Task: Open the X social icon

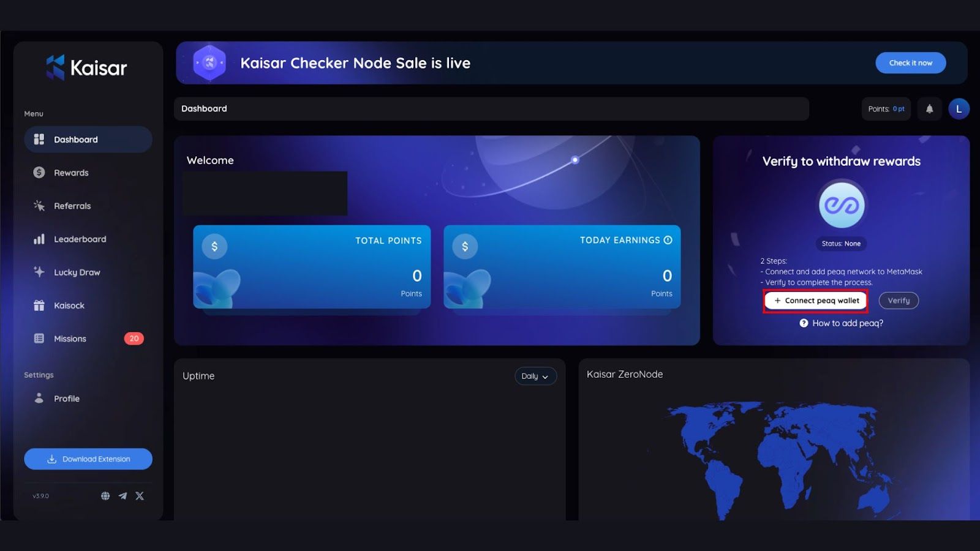Action: coord(140,496)
